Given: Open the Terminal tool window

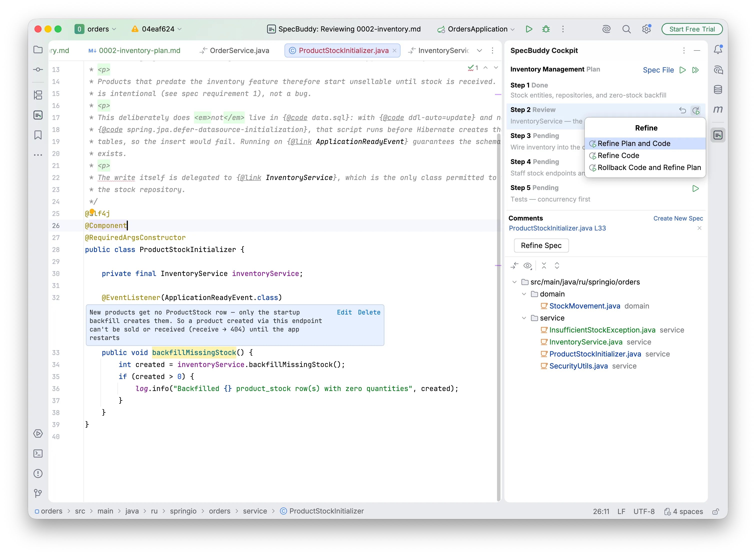Looking at the screenshot, I should [x=38, y=454].
